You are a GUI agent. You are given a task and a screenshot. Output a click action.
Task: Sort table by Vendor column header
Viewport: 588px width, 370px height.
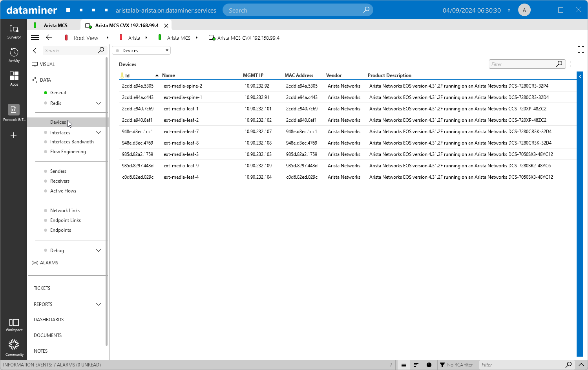(334, 75)
